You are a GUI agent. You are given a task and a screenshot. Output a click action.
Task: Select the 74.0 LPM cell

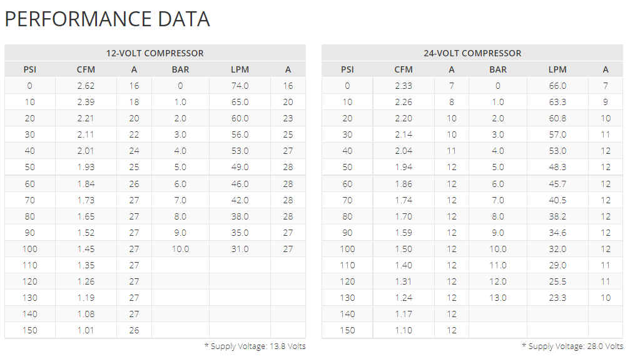pos(240,86)
